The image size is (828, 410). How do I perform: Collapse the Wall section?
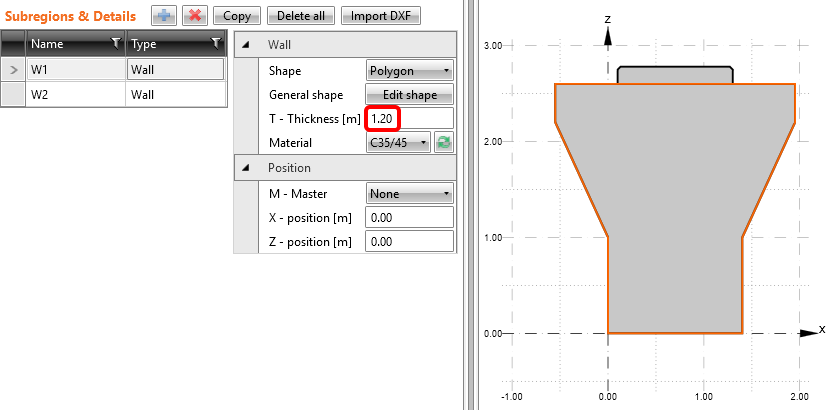click(x=246, y=45)
